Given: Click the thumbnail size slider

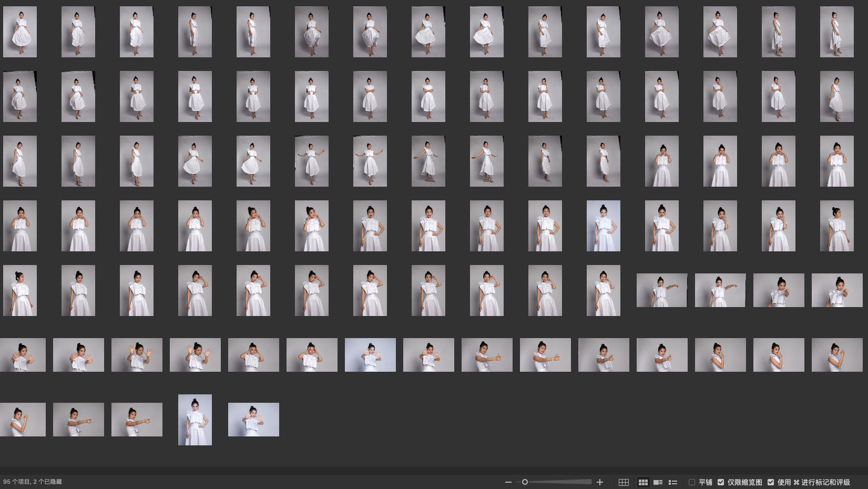Looking at the screenshot, I should pyautogui.click(x=557, y=482).
